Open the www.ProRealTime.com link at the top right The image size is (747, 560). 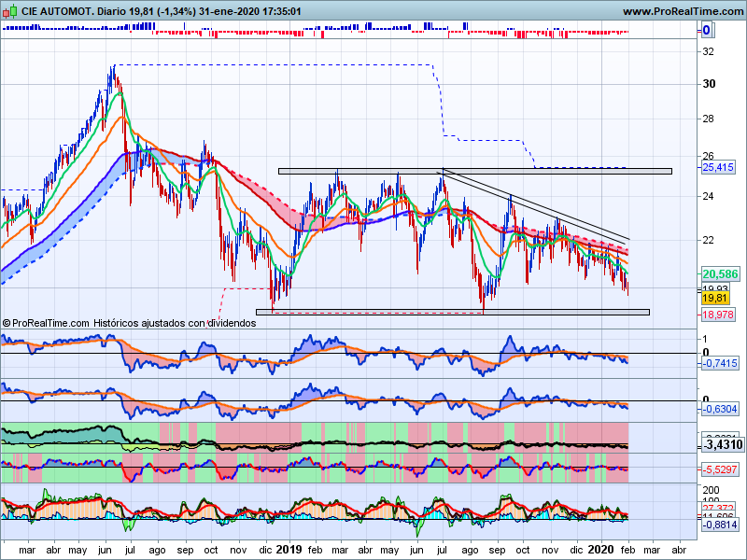[684, 11]
